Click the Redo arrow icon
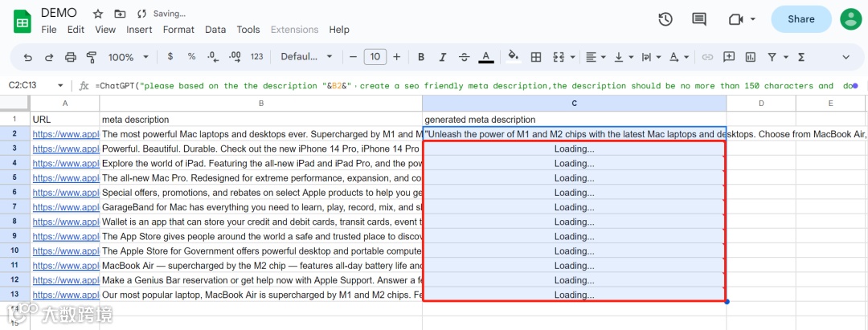 pos(49,57)
